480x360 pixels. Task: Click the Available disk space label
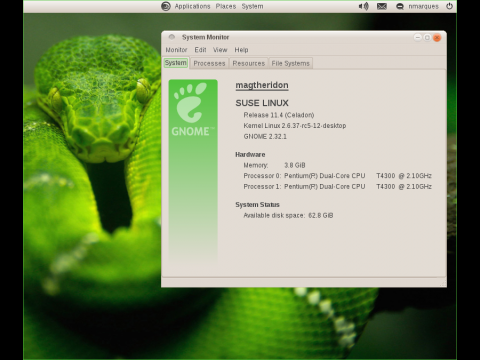(x=274, y=215)
